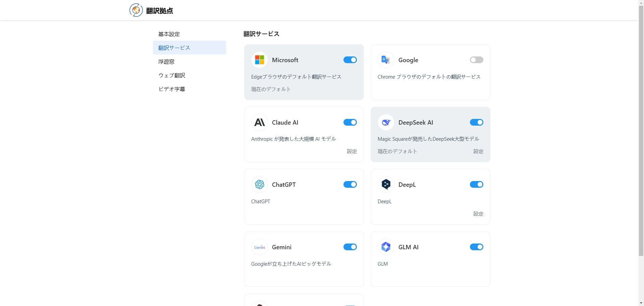The image size is (644, 306).
Task: Click the Claude AI card title
Action: click(x=285, y=123)
